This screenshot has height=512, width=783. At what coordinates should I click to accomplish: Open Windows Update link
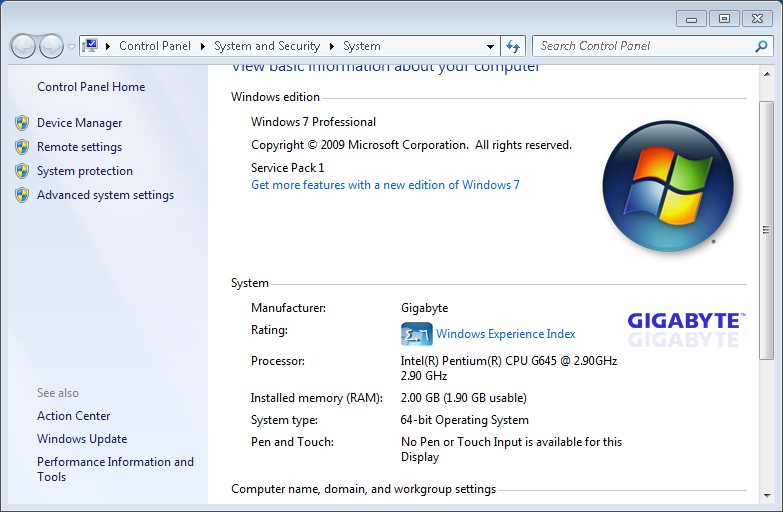pos(82,439)
